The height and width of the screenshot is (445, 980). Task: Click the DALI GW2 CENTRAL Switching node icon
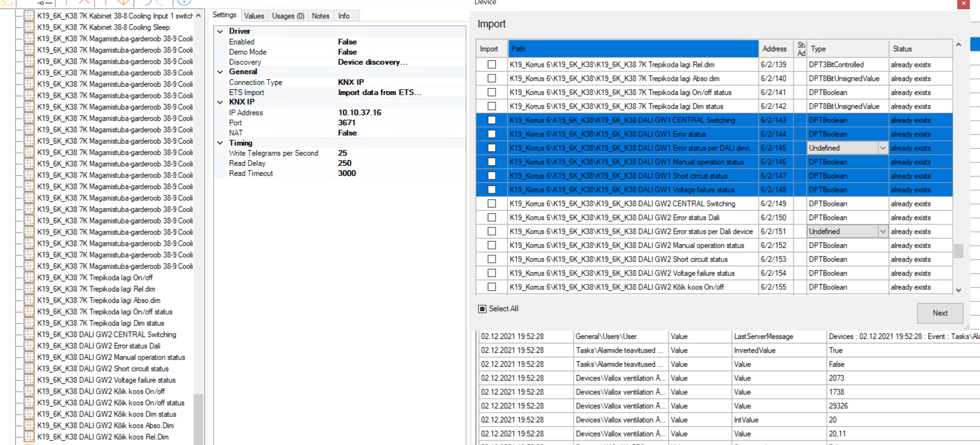pos(29,335)
